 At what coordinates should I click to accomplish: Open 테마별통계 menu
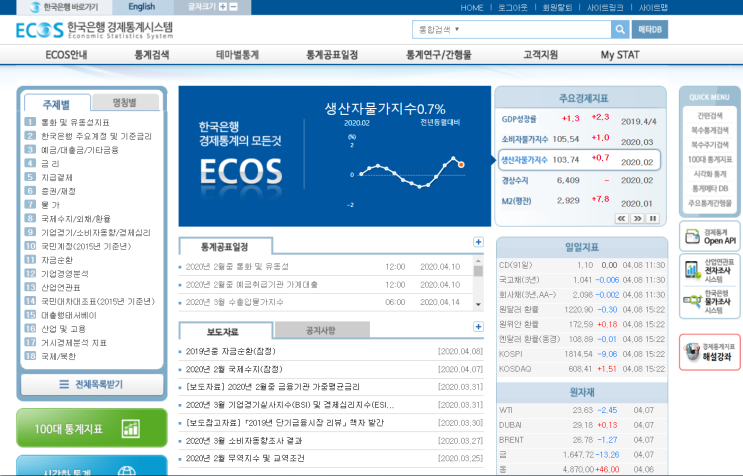pos(237,55)
